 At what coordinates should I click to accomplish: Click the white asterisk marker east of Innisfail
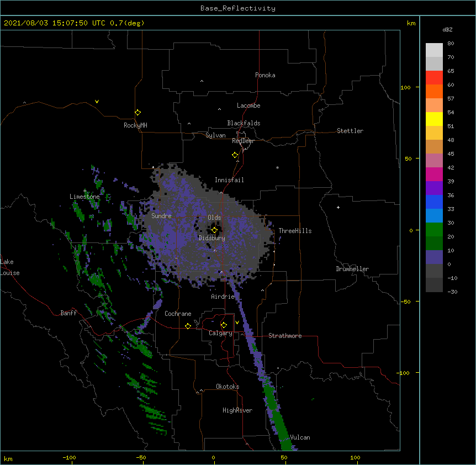[x=277, y=167]
